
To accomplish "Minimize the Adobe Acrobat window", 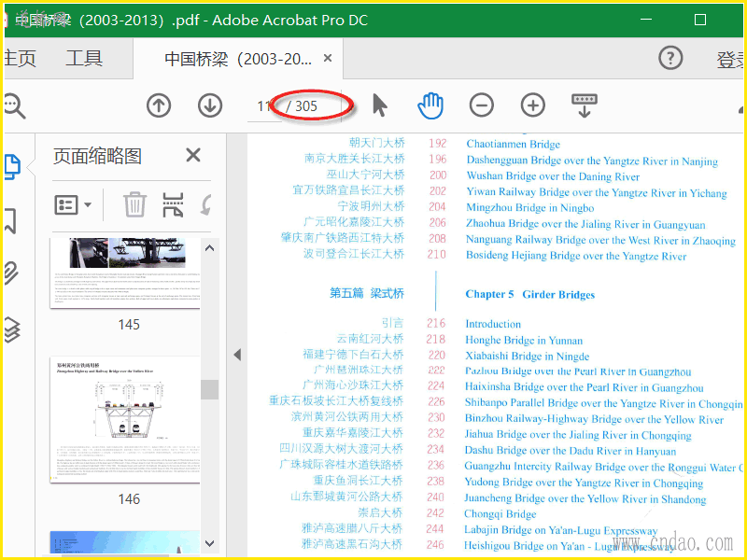I will pos(646,20).
